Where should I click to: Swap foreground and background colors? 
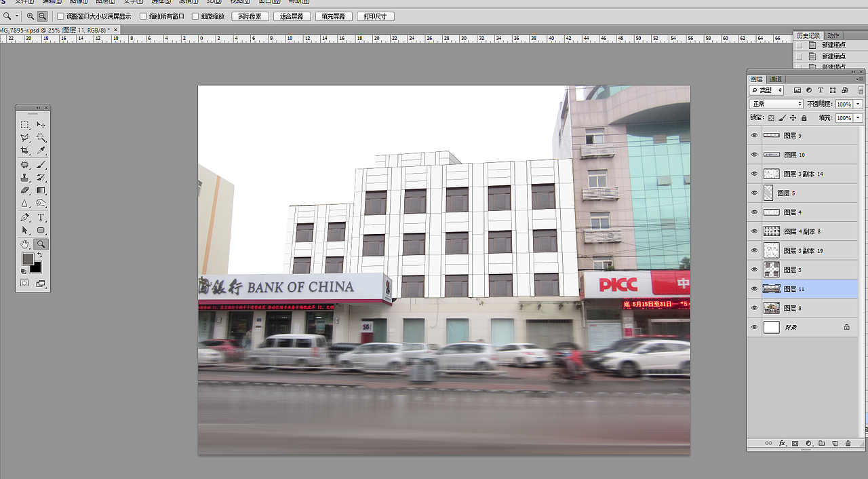40,256
